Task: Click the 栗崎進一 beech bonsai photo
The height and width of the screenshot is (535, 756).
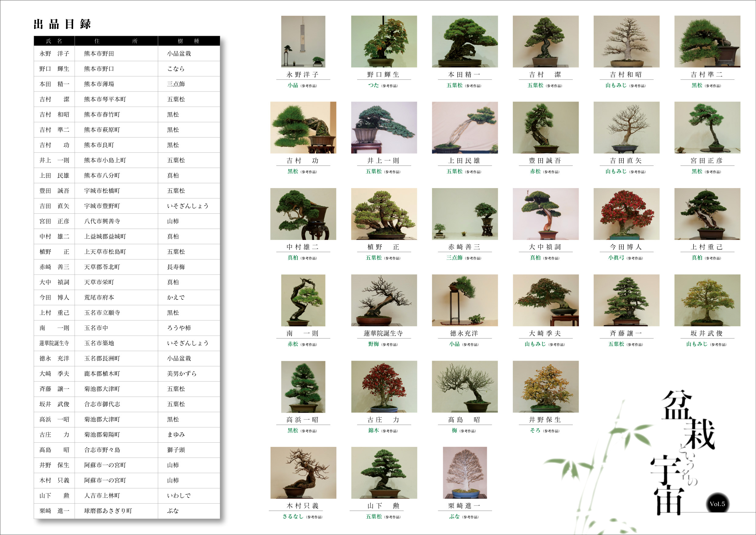Action: point(465,473)
